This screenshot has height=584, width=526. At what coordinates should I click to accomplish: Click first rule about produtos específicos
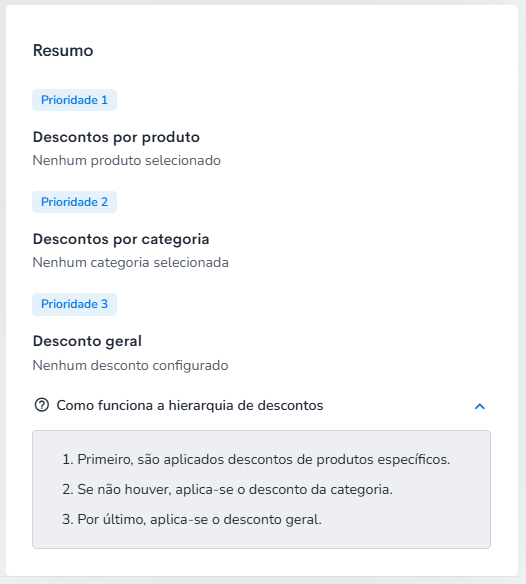tap(256, 459)
